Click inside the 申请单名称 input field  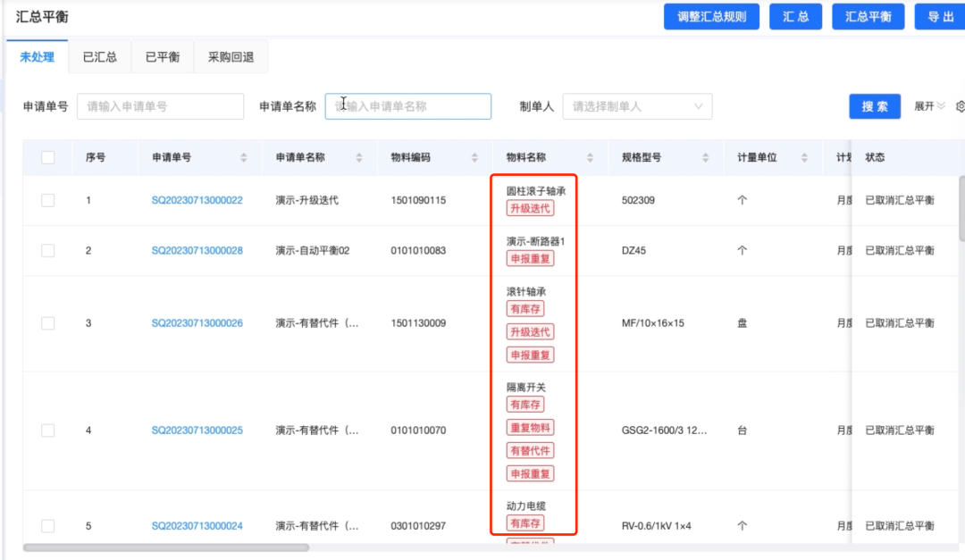[x=407, y=106]
